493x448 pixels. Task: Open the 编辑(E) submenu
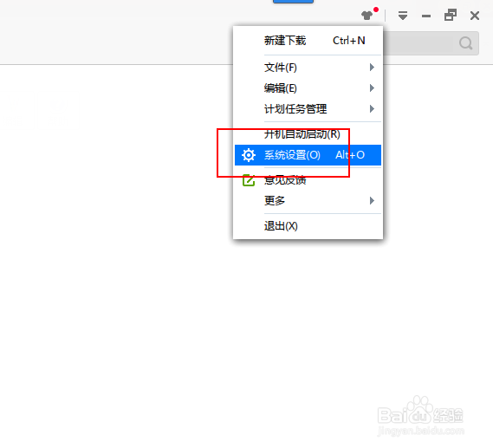[x=308, y=88]
